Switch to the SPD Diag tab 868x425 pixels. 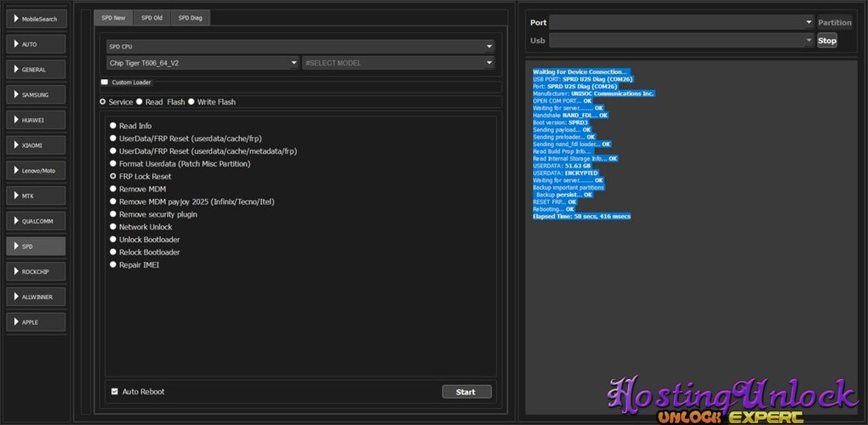(189, 18)
